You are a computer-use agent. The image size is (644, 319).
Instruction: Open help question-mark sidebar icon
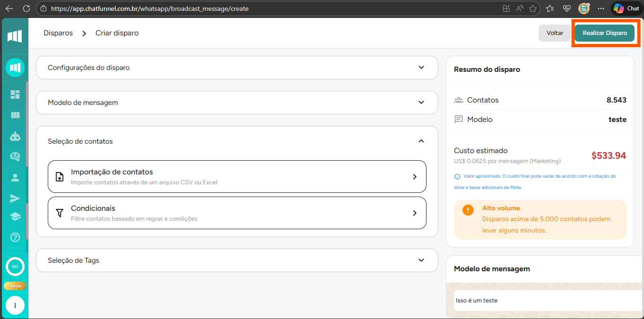tap(15, 237)
